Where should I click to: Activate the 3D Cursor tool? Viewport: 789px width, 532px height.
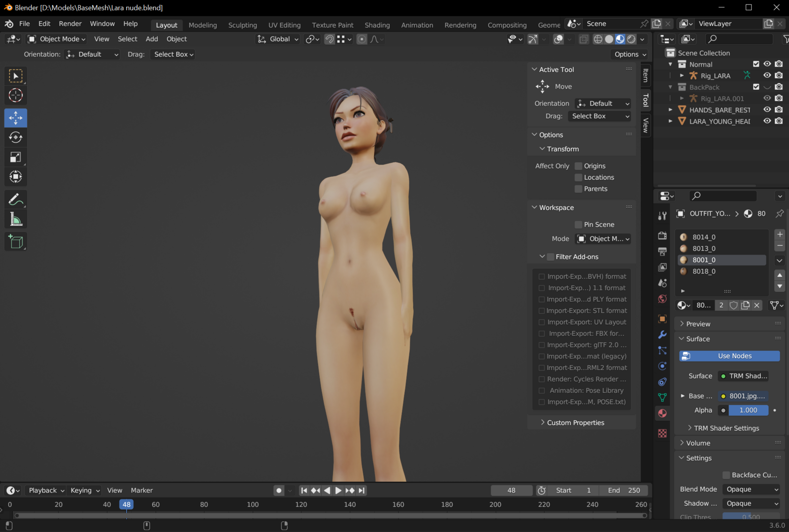click(16, 96)
